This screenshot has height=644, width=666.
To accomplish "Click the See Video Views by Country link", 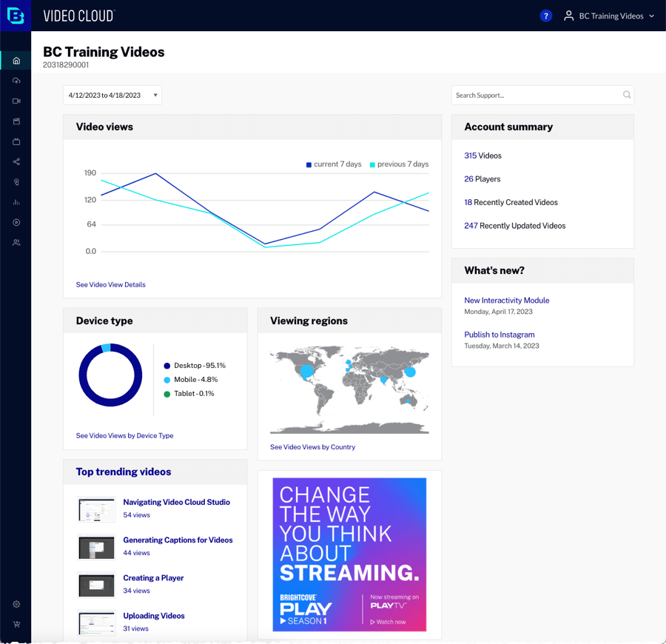I will [x=312, y=447].
